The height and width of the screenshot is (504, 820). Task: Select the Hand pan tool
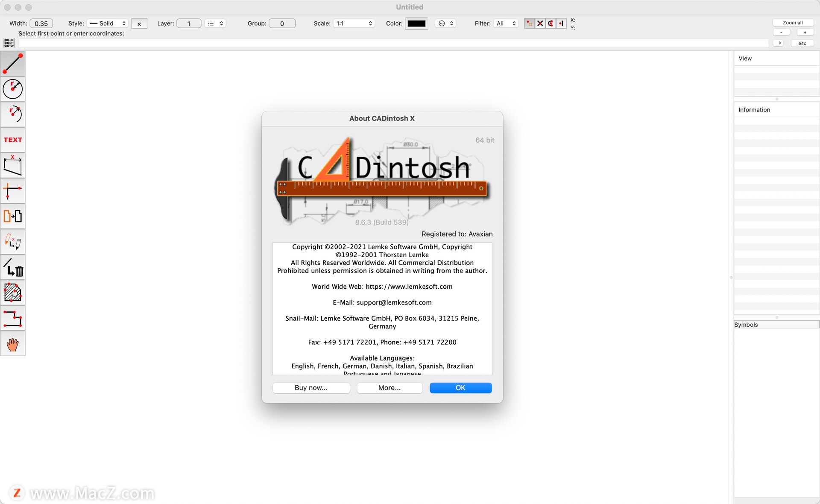pyautogui.click(x=13, y=344)
